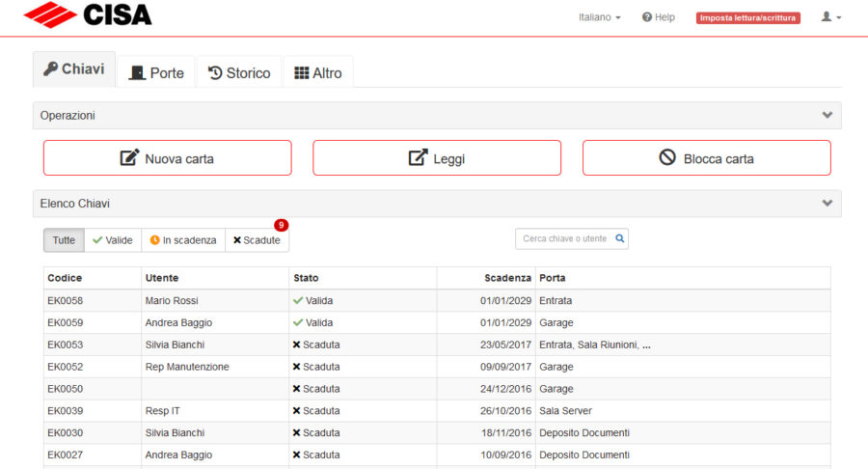Open the user account icon menu
The height and width of the screenshot is (469, 868).
point(830,17)
